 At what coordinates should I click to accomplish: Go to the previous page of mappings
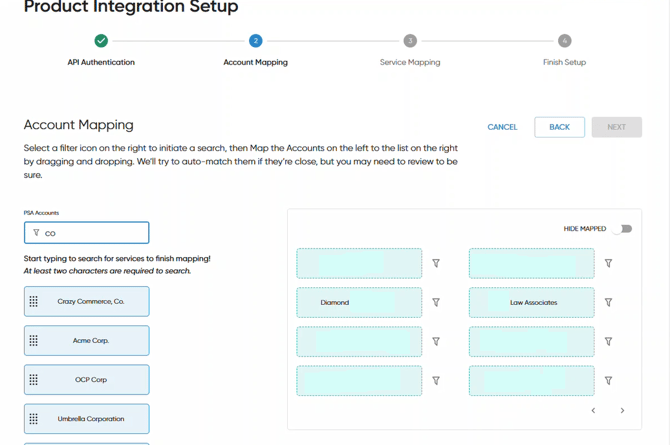(593, 411)
